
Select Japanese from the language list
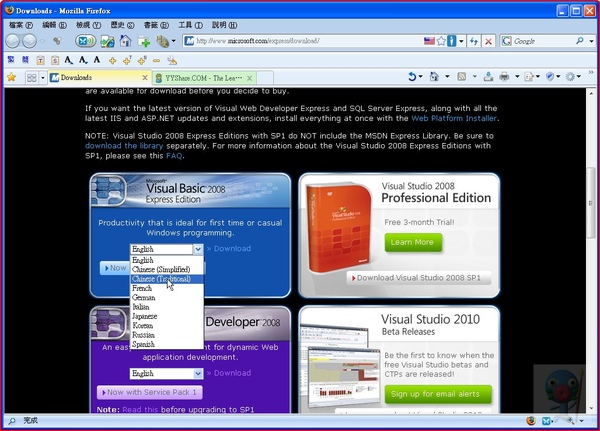point(167,316)
